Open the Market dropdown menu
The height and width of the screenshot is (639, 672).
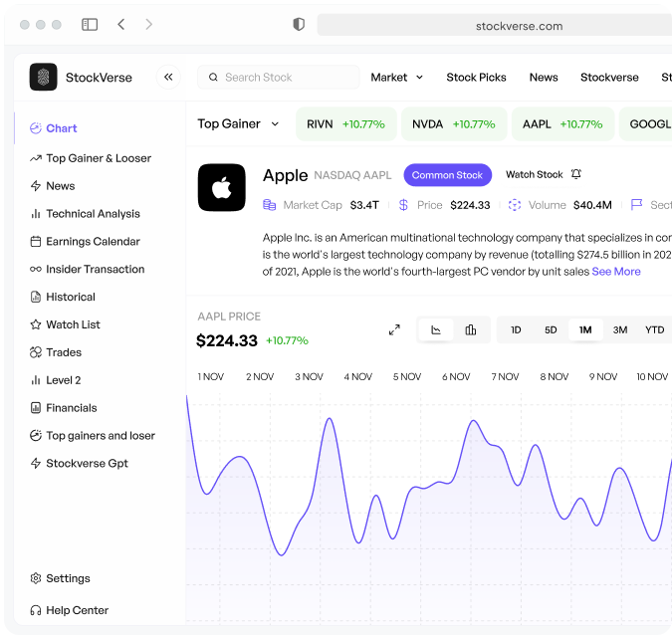pos(397,78)
